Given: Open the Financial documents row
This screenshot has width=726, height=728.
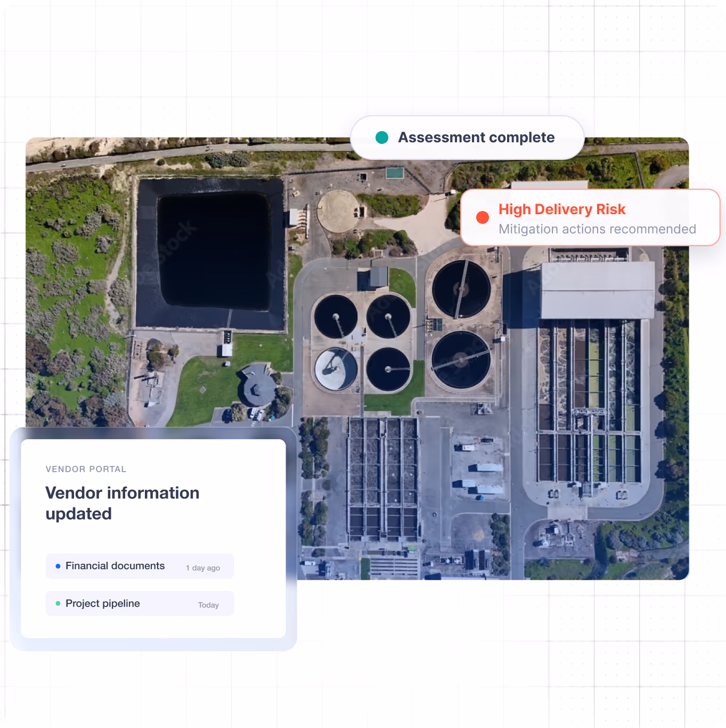Looking at the screenshot, I should click(x=140, y=566).
